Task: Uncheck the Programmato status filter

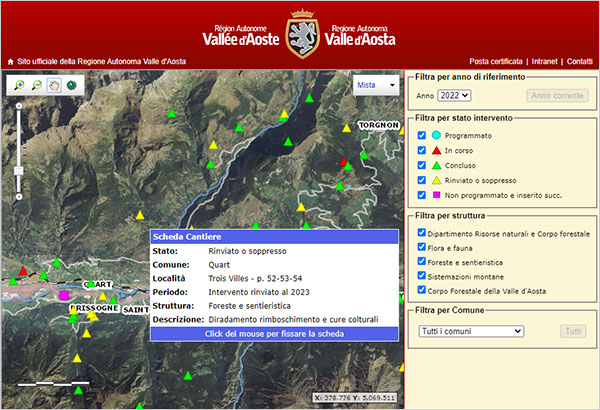Action: tap(422, 135)
